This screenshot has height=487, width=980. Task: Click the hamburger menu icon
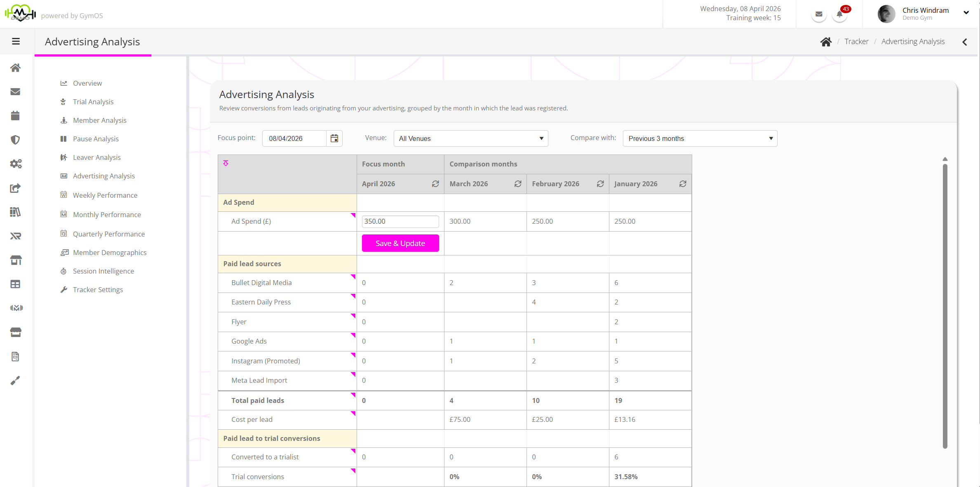16,41
